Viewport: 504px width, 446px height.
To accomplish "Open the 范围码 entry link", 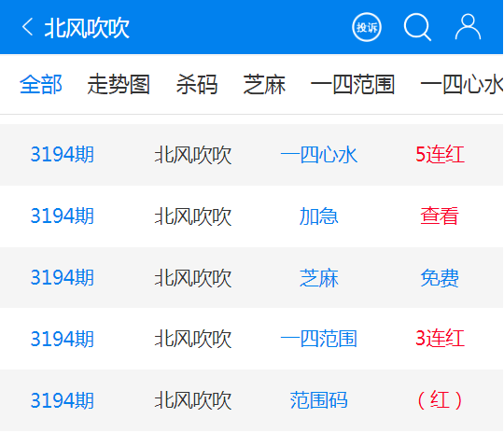I will coord(319,400).
